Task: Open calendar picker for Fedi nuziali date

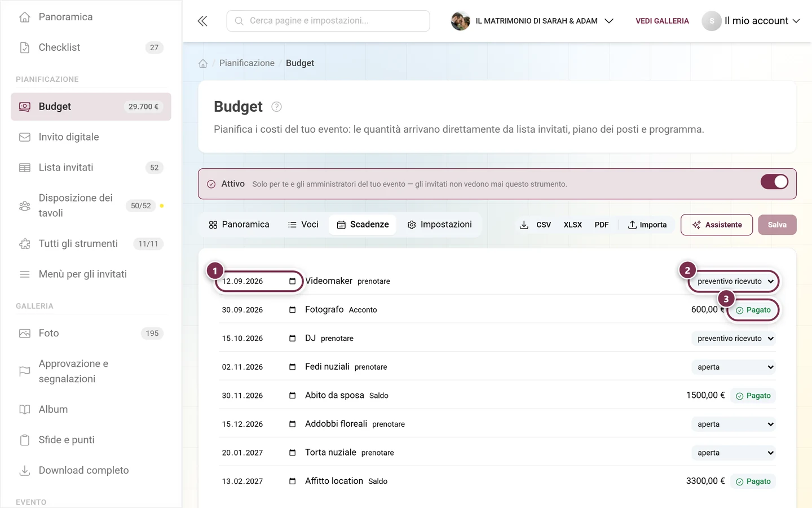Action: tap(292, 367)
